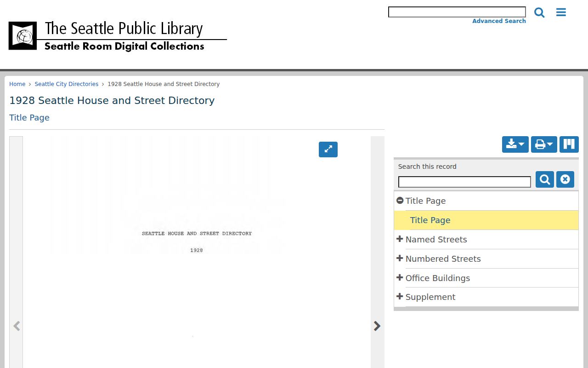This screenshot has height=368, width=588.
Task: Open the hamburger menu icon
Action: (x=561, y=12)
